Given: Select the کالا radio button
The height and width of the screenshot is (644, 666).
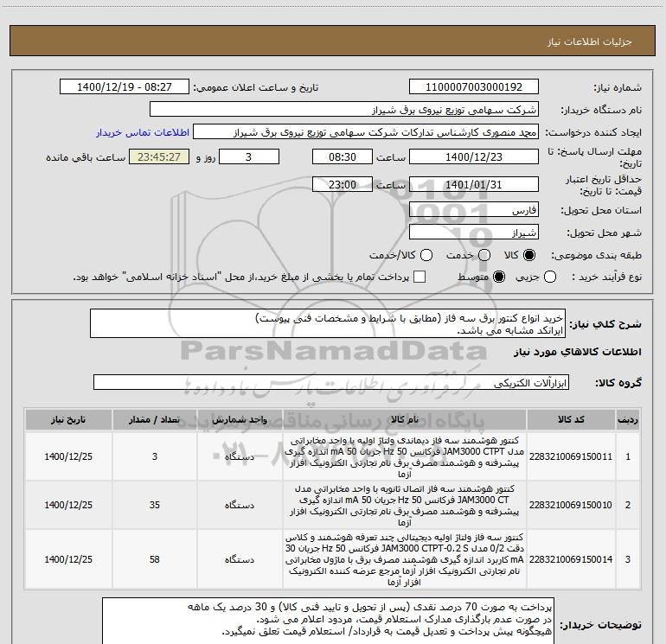Looking at the screenshot, I should click(x=529, y=255).
